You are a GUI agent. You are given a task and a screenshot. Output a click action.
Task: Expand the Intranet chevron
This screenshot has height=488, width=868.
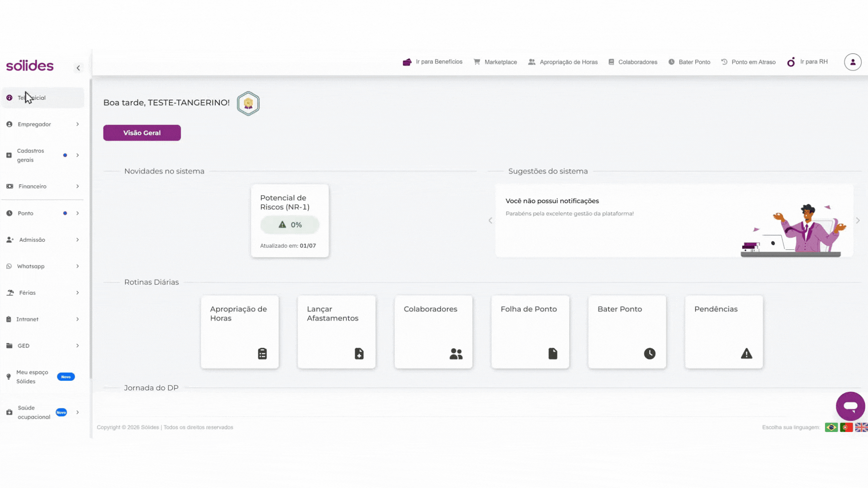78,319
